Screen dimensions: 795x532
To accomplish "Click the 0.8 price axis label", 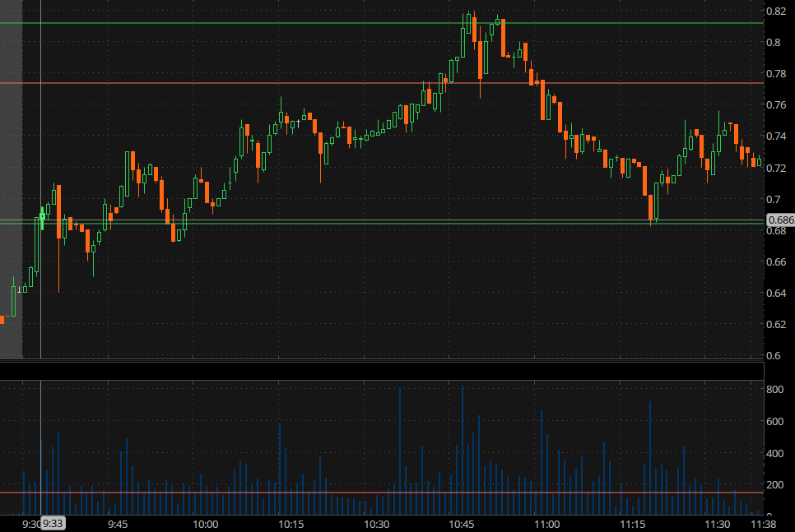I will click(774, 43).
